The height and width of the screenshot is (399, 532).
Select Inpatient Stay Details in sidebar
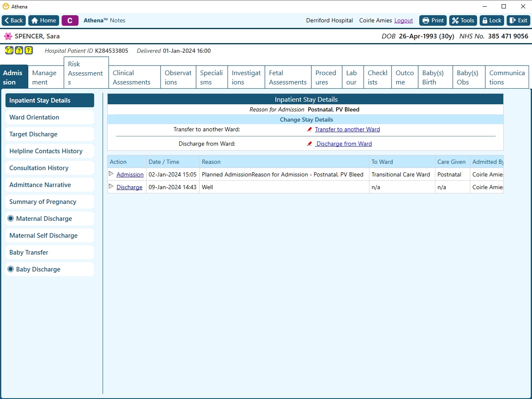tap(50, 100)
